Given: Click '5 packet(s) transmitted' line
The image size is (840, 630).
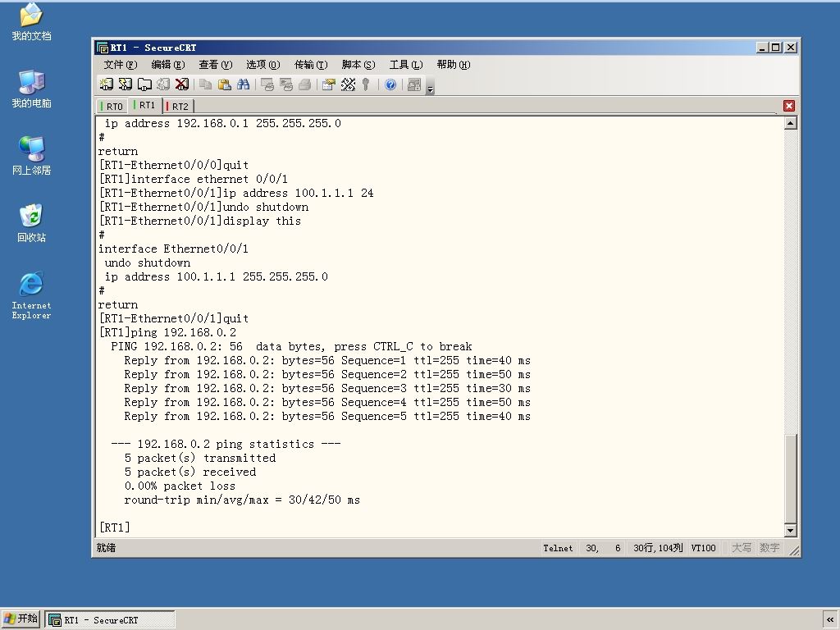Looking at the screenshot, I should pyautogui.click(x=200, y=458).
